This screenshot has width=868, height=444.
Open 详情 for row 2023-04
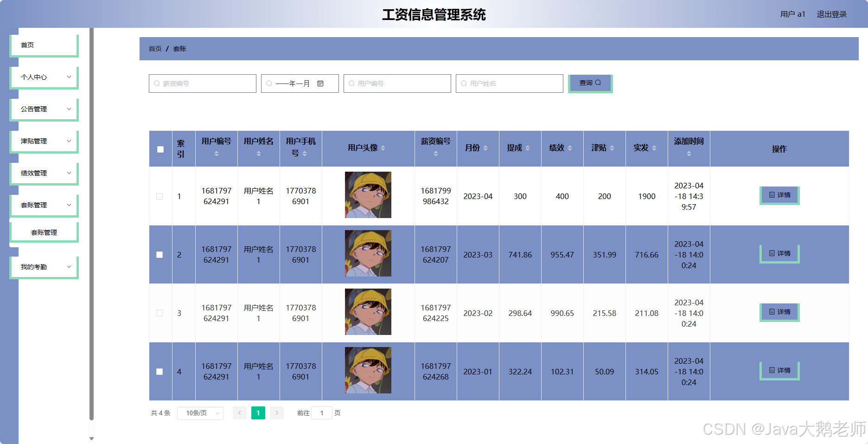pyautogui.click(x=779, y=195)
